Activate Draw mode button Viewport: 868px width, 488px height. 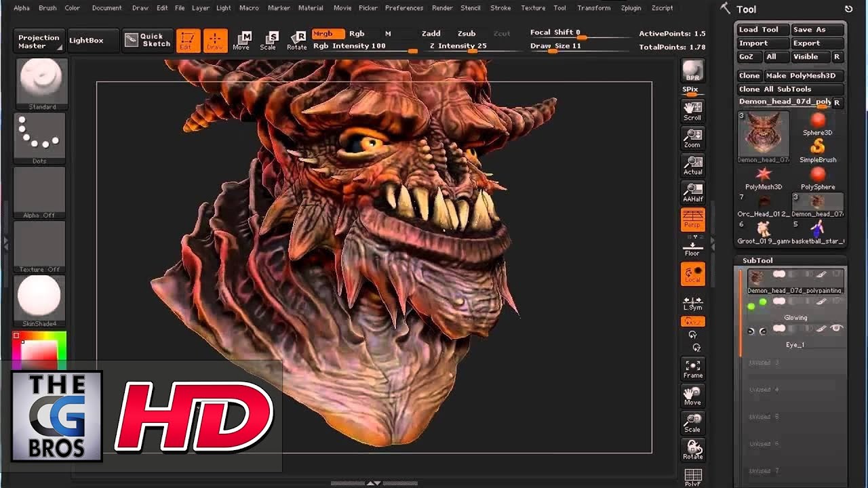tap(215, 40)
